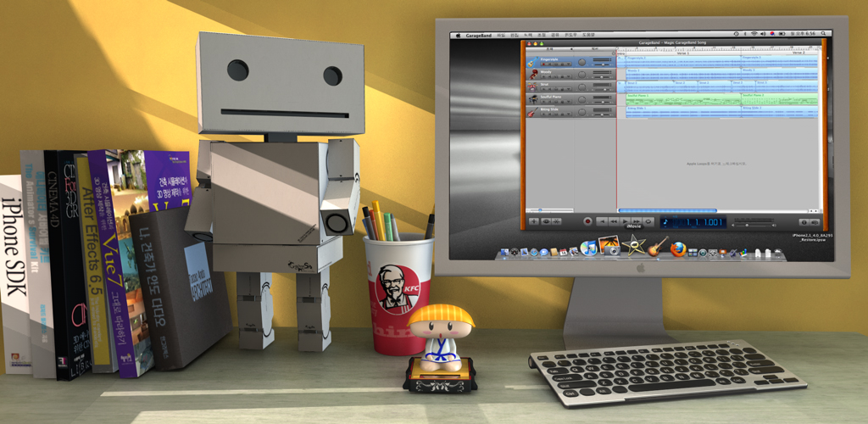868x424 pixels.
Task: Fast forward the song
Action: (x=637, y=221)
